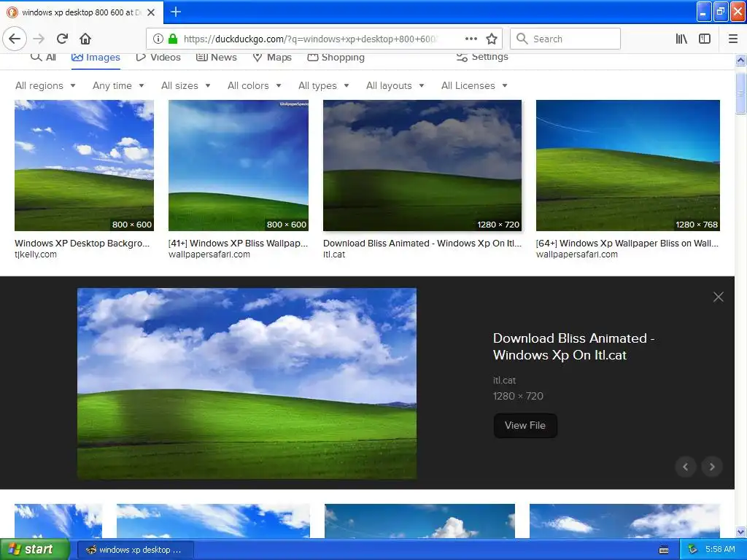The width and height of the screenshot is (747, 560).
Task: Click the scrollbar up arrow
Action: pos(741,61)
